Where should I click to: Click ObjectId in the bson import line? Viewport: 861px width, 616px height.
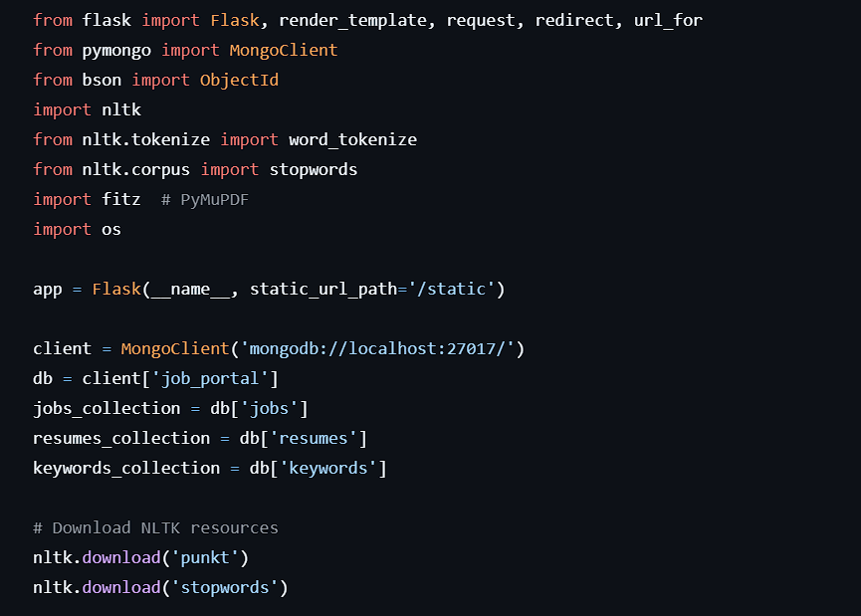click(x=239, y=81)
